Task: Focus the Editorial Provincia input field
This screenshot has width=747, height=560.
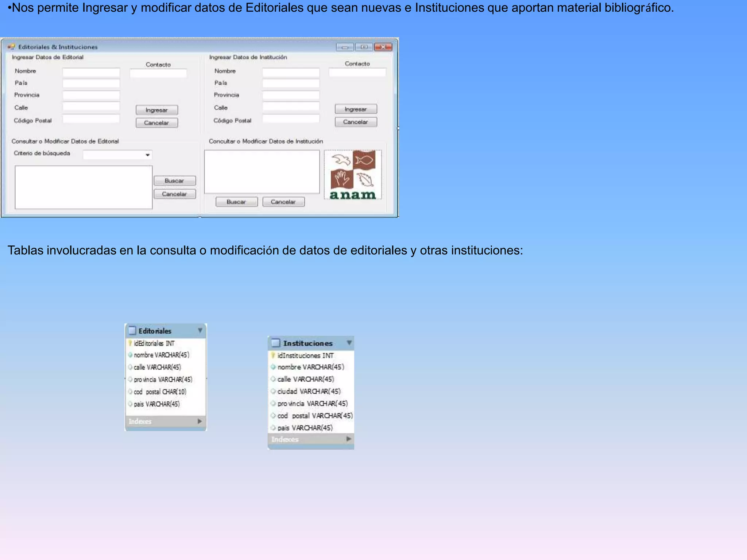Action: click(x=91, y=96)
